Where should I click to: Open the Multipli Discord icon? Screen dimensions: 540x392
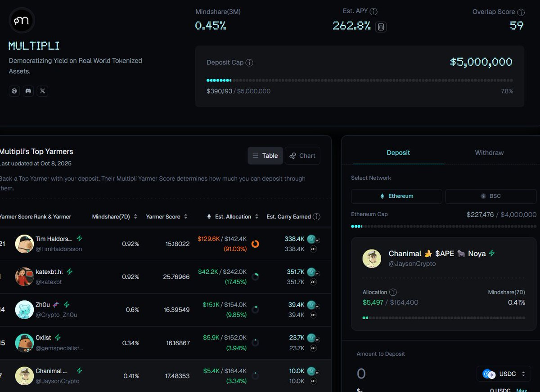click(x=28, y=91)
